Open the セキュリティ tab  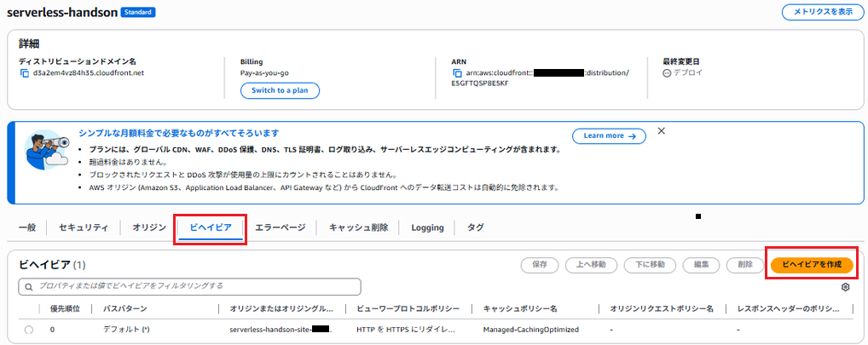click(84, 227)
